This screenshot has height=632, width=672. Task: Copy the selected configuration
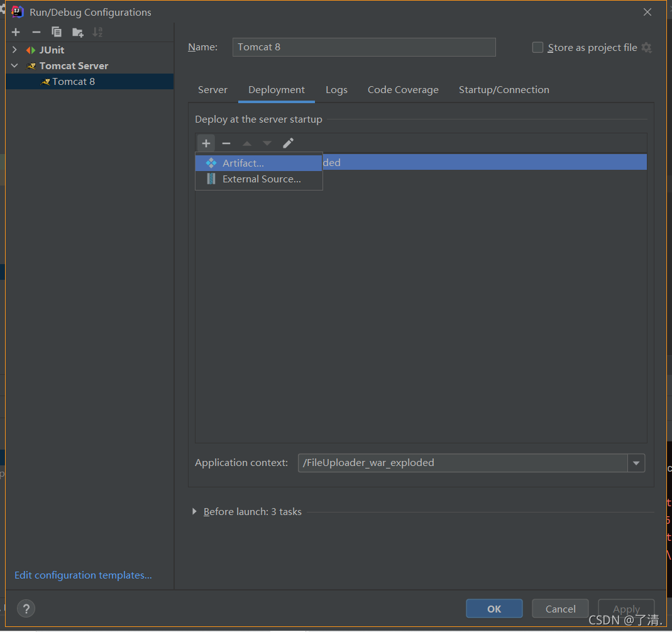[x=57, y=32]
